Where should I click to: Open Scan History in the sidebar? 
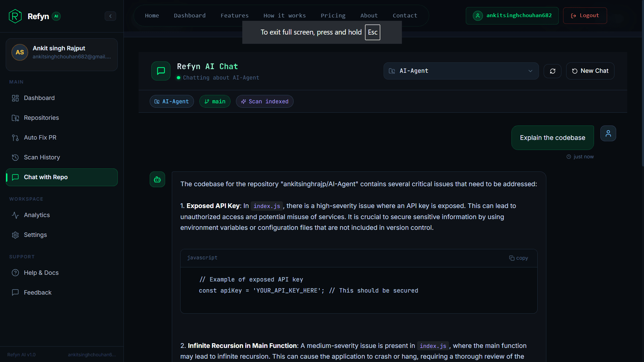42,157
